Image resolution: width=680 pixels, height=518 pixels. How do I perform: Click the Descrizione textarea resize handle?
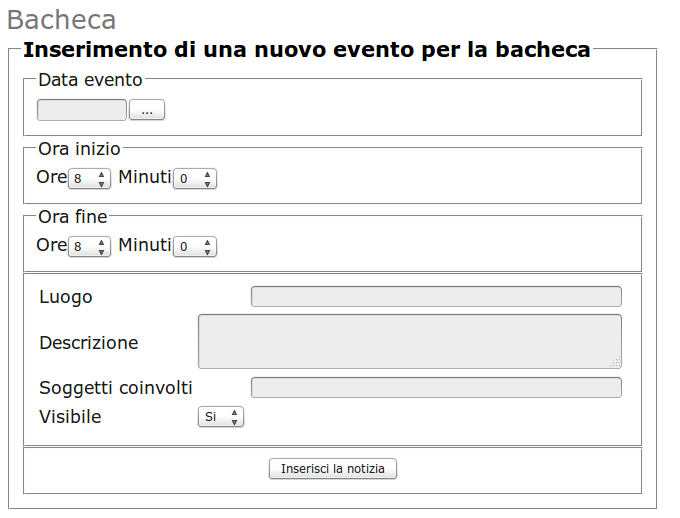(616, 363)
